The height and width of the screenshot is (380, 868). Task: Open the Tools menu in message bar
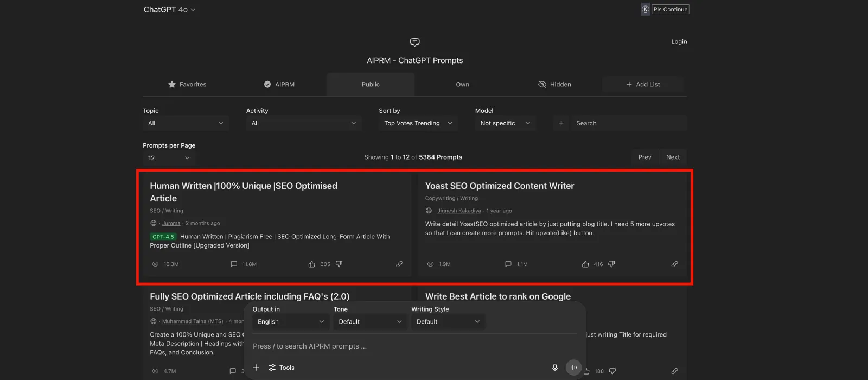coord(282,368)
